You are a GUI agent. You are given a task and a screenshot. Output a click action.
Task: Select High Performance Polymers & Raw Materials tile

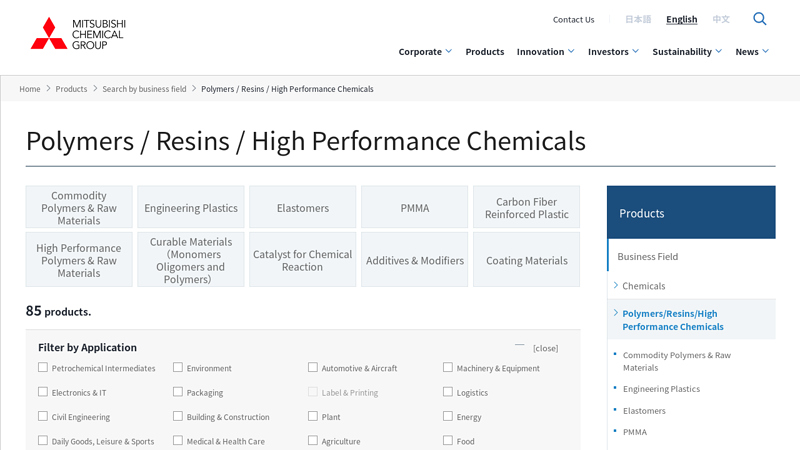(x=79, y=260)
